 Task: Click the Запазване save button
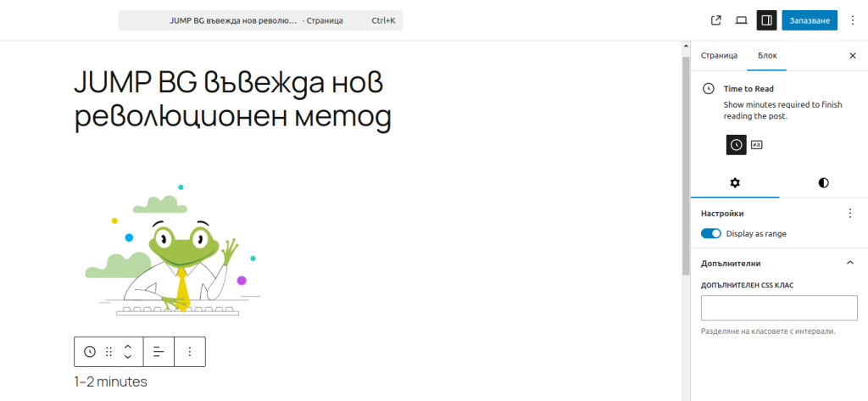coord(809,20)
